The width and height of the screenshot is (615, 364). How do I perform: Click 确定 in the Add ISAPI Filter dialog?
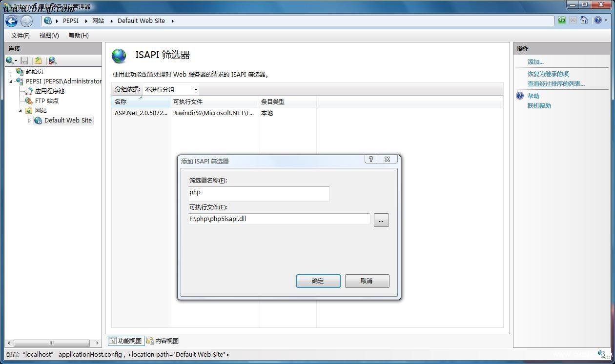click(318, 281)
